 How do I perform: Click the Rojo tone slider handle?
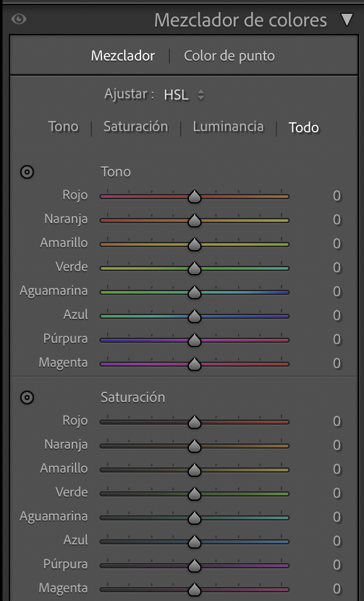pos(195,197)
